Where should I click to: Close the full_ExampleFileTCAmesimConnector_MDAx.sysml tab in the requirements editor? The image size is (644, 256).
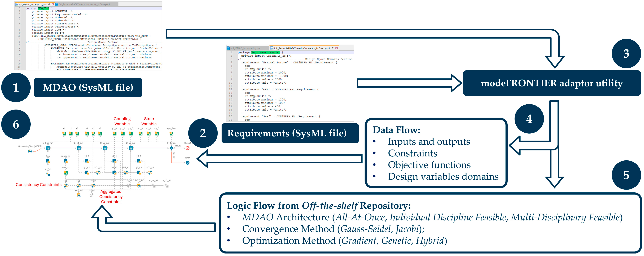tap(337, 48)
